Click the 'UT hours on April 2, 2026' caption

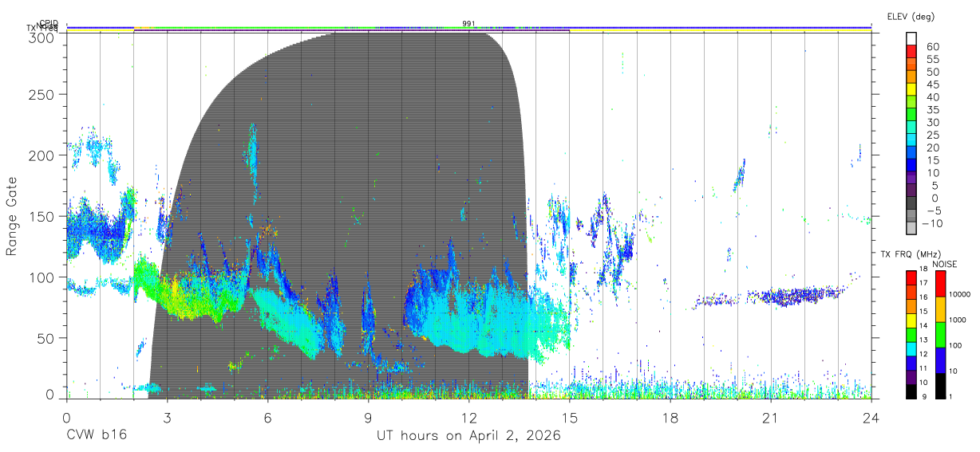point(468,436)
